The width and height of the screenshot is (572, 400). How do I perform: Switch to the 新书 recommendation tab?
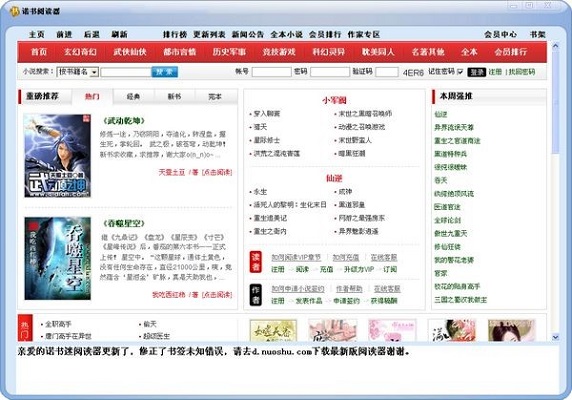174,97
